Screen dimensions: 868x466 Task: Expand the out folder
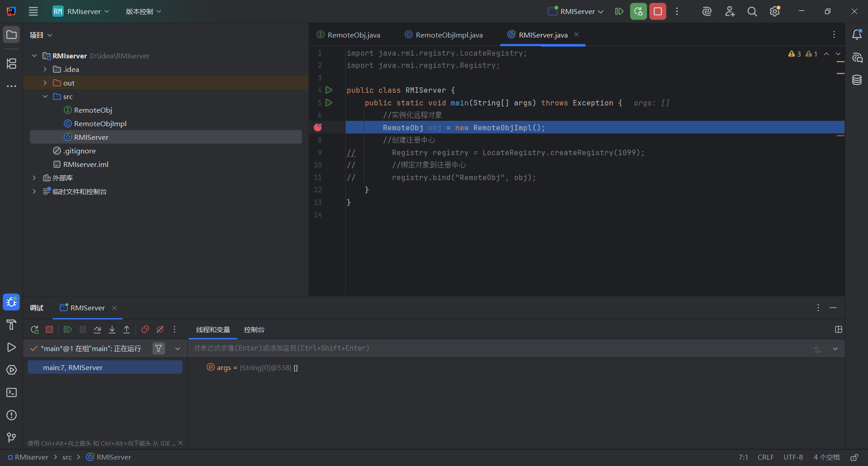point(45,83)
